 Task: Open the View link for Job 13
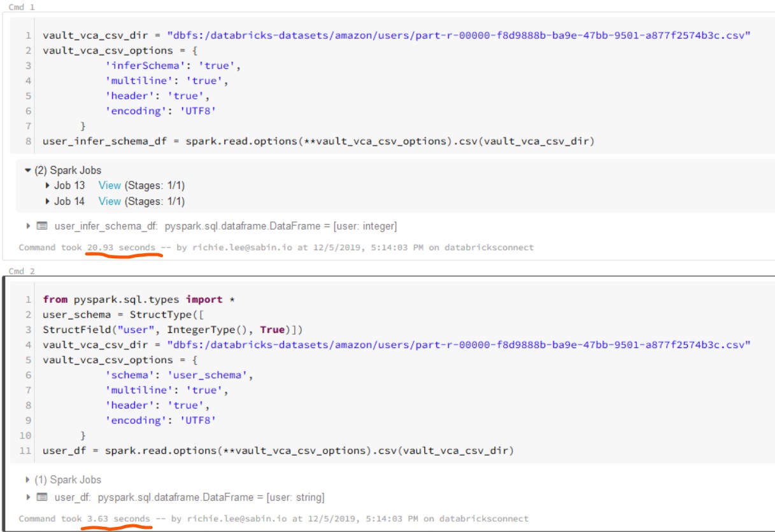(x=110, y=186)
